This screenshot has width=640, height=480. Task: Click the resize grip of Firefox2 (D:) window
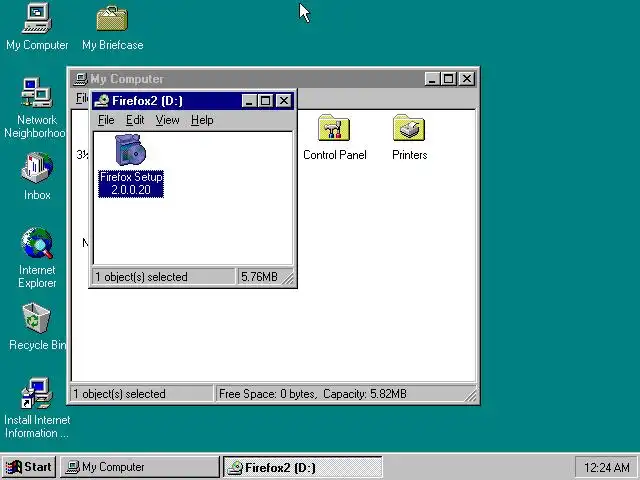(x=289, y=278)
